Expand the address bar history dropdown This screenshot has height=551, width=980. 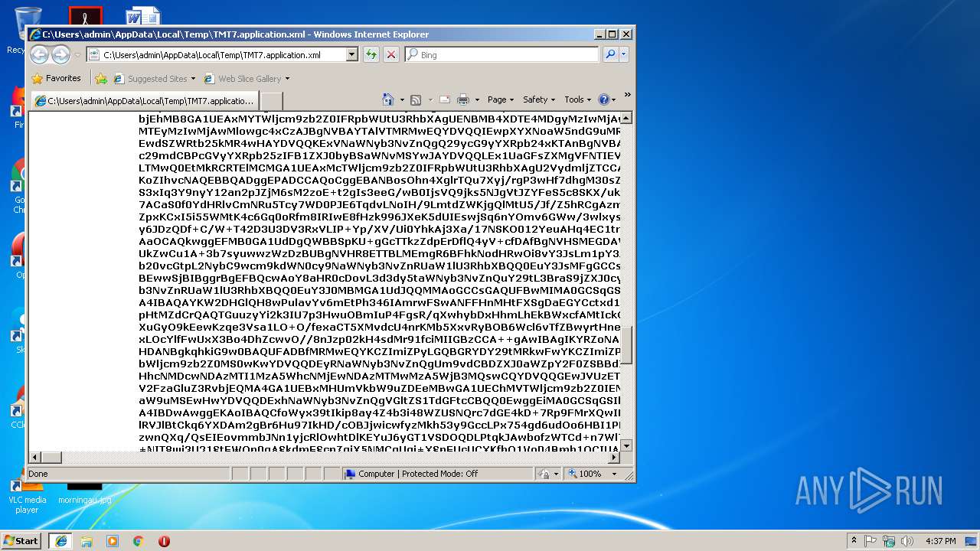(352, 54)
